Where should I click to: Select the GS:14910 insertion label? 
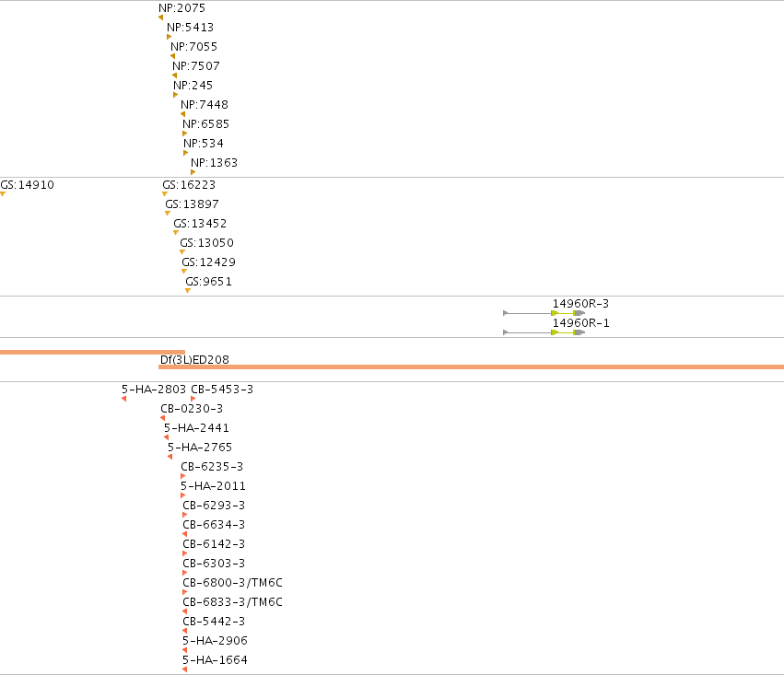(28, 185)
